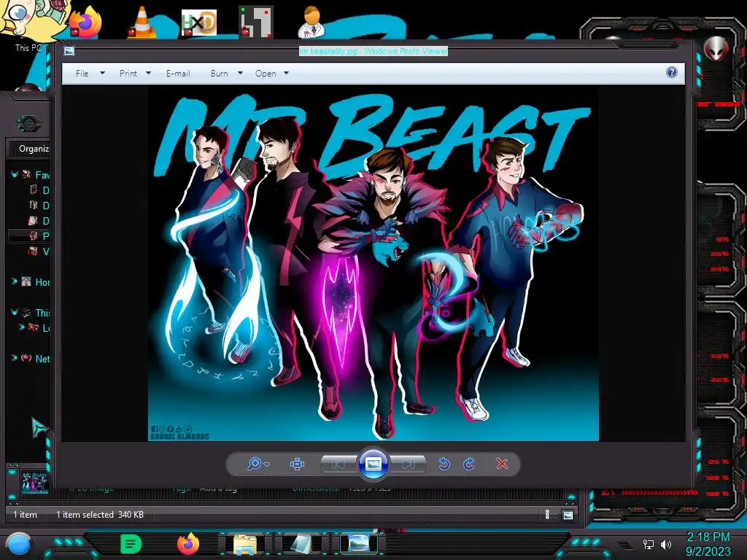Switch to File Explorer on taskbar
Screen dimensions: 747x560
[x=245, y=544]
